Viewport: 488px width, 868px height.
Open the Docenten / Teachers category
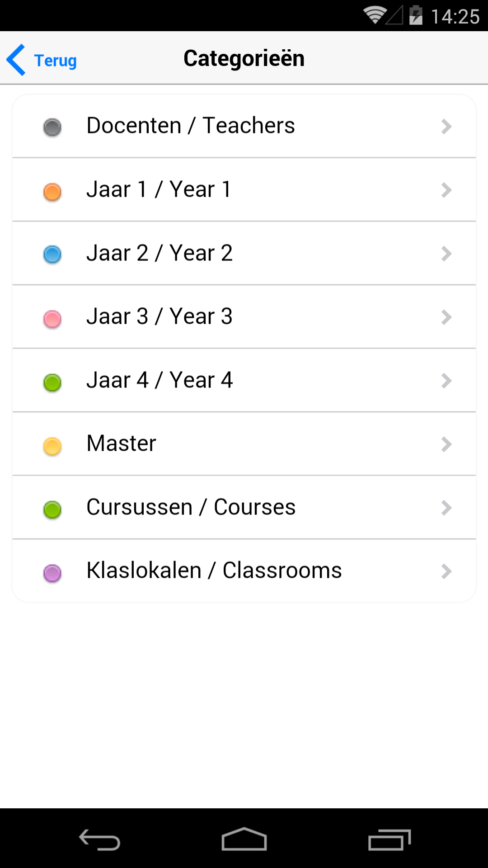(244, 126)
